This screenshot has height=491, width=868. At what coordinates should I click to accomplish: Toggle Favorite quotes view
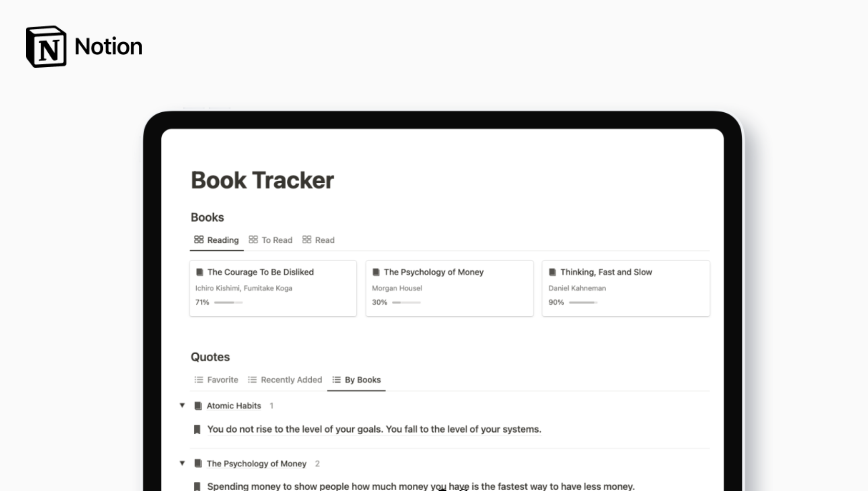[x=216, y=380]
